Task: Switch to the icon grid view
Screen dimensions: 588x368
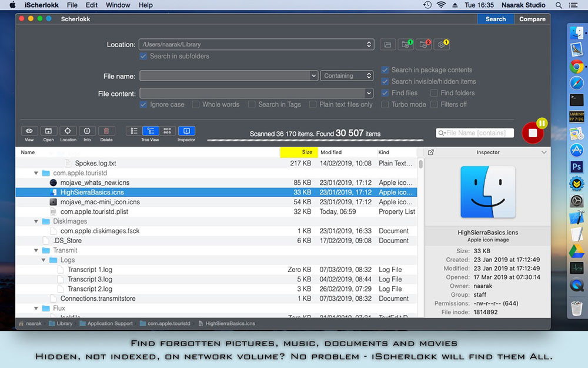Action: [x=167, y=131]
